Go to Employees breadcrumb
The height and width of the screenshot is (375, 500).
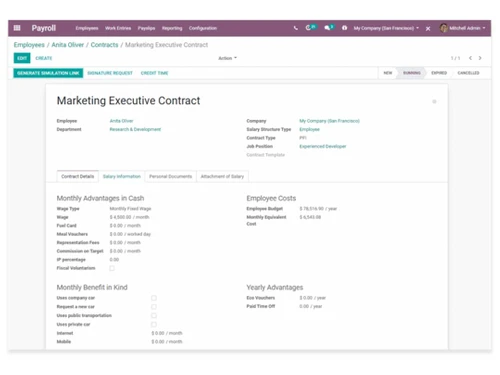(29, 45)
